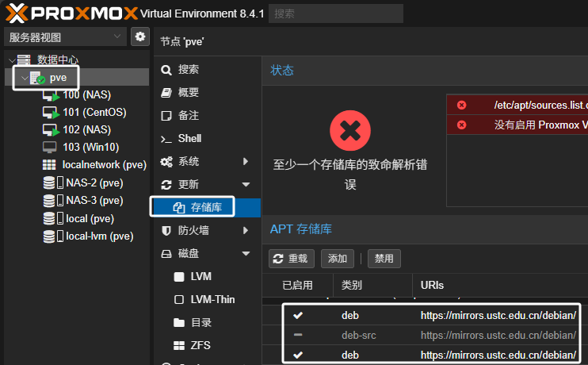588x365 pixels.
Task: Click the stopped monitor icon of 103 (Win10)
Action: click(x=49, y=148)
